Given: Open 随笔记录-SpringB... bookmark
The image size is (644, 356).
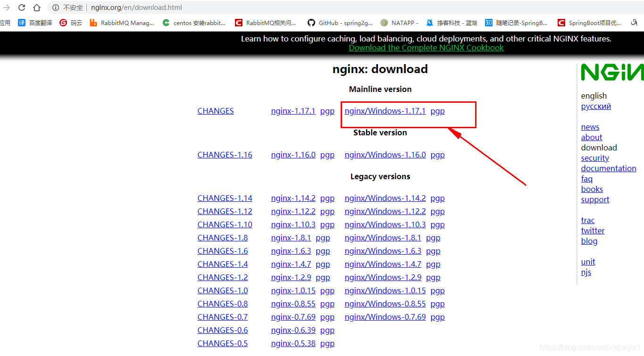Looking at the screenshot, I should 517,23.
